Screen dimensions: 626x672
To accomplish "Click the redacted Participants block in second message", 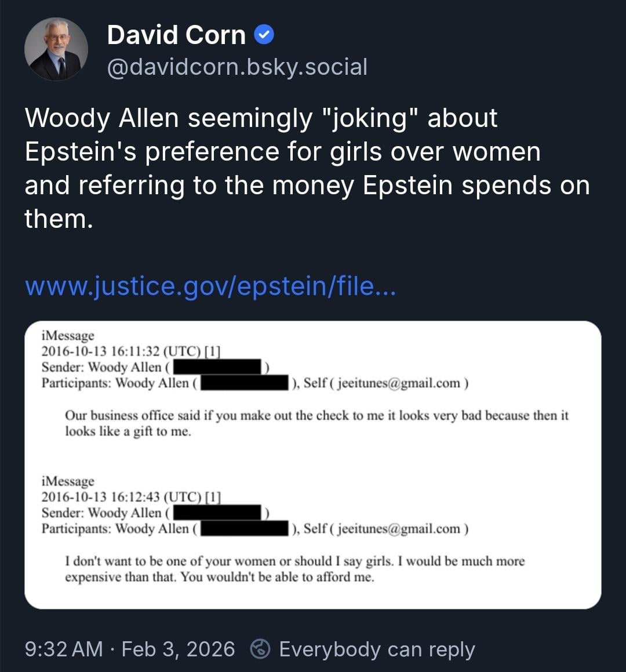I will click(x=244, y=528).
